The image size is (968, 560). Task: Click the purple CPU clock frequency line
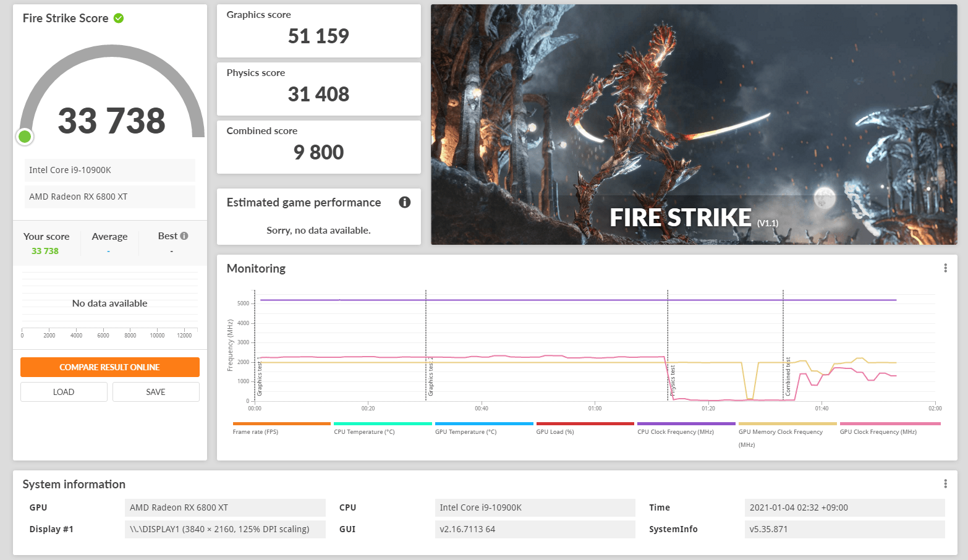click(578, 300)
